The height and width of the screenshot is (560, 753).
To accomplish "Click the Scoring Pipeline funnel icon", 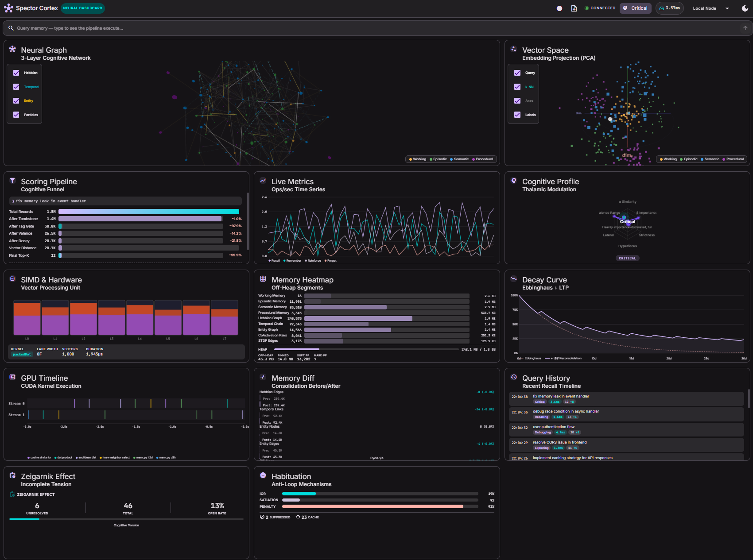I will point(12,181).
